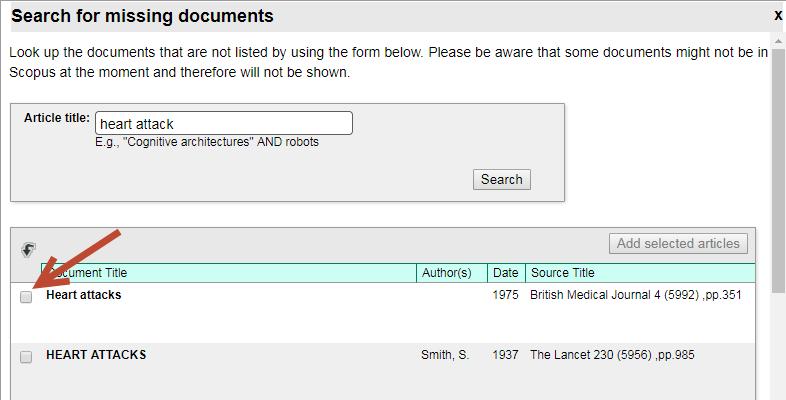
Task: Close the Search for missing documents dialog
Action: [x=777, y=16]
